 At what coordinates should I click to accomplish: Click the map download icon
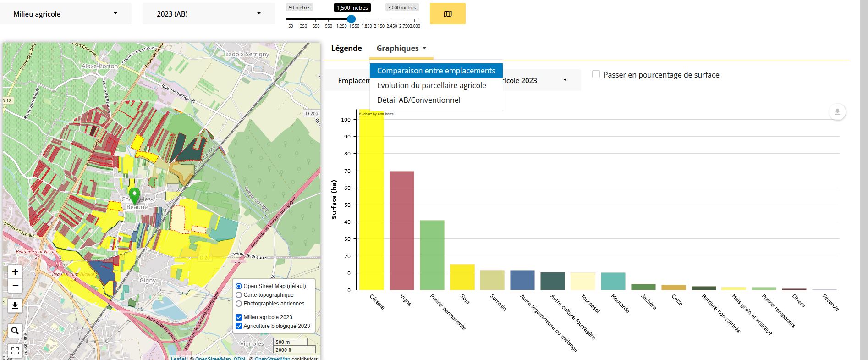pyautogui.click(x=15, y=305)
